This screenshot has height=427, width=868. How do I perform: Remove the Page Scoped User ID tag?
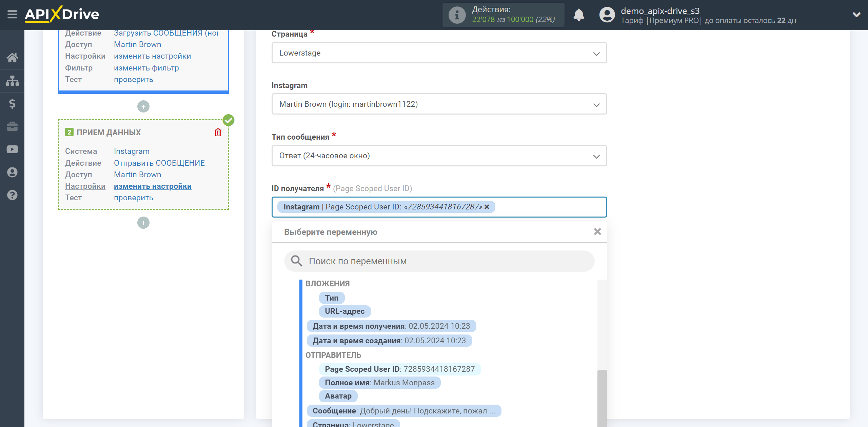(487, 207)
